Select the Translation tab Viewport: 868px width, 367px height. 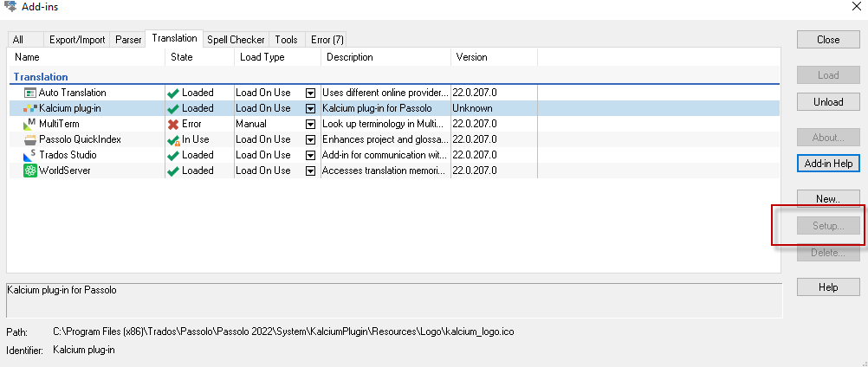click(174, 38)
